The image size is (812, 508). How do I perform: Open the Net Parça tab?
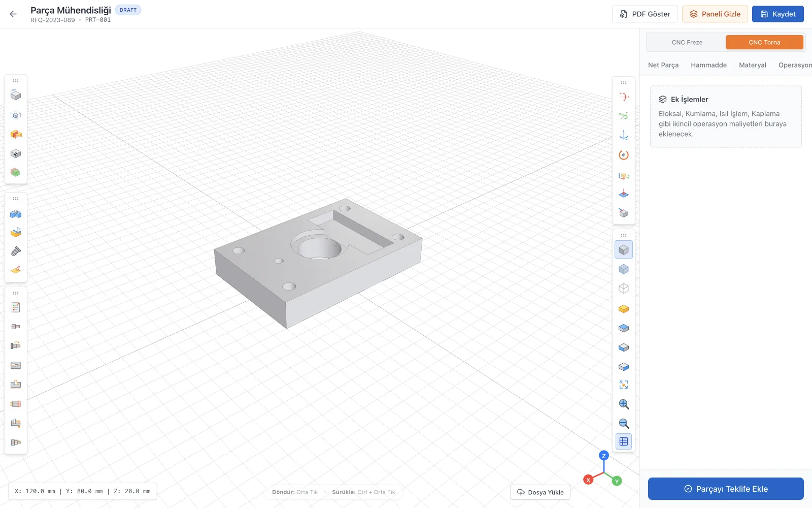coord(663,65)
